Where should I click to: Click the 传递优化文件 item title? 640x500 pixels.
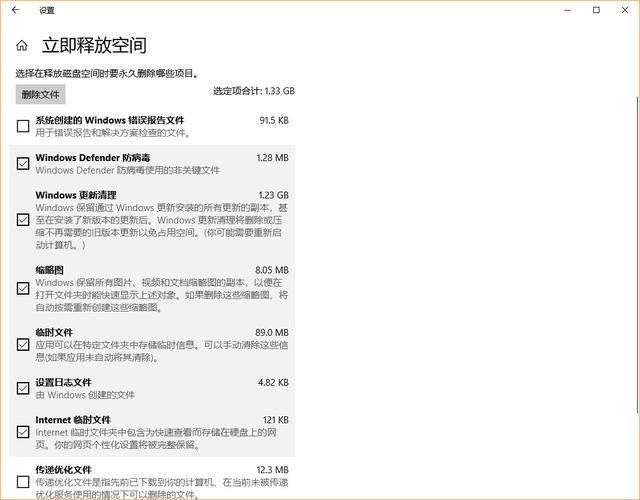point(63,470)
